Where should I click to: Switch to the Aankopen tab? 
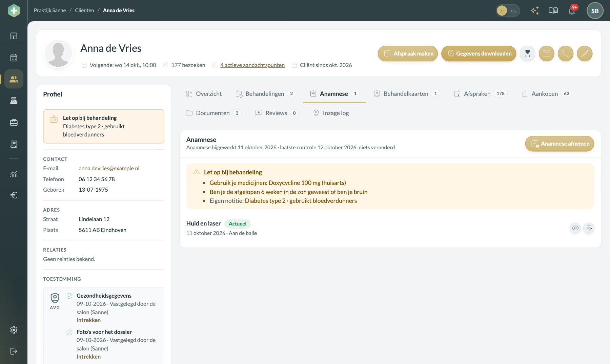tap(547, 94)
